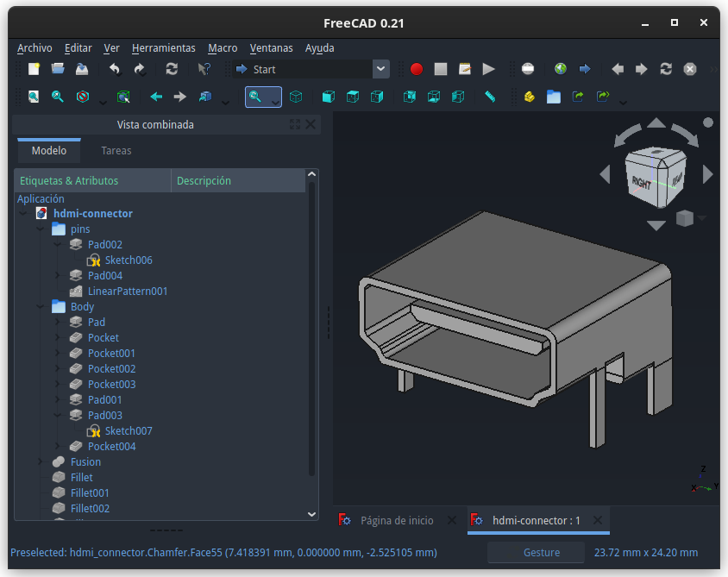The width and height of the screenshot is (728, 577).
Task: Select Sketch007 in the model tree
Action: click(129, 430)
